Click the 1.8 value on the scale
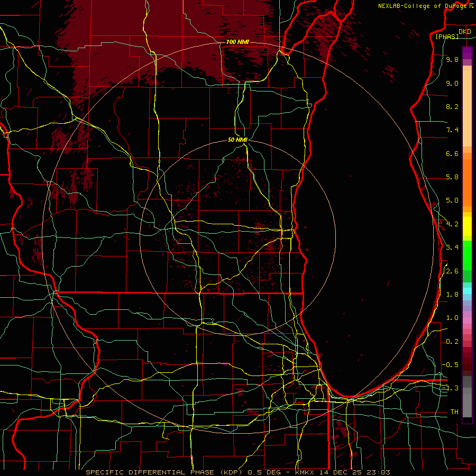This screenshot has height=476, width=476. [x=452, y=295]
